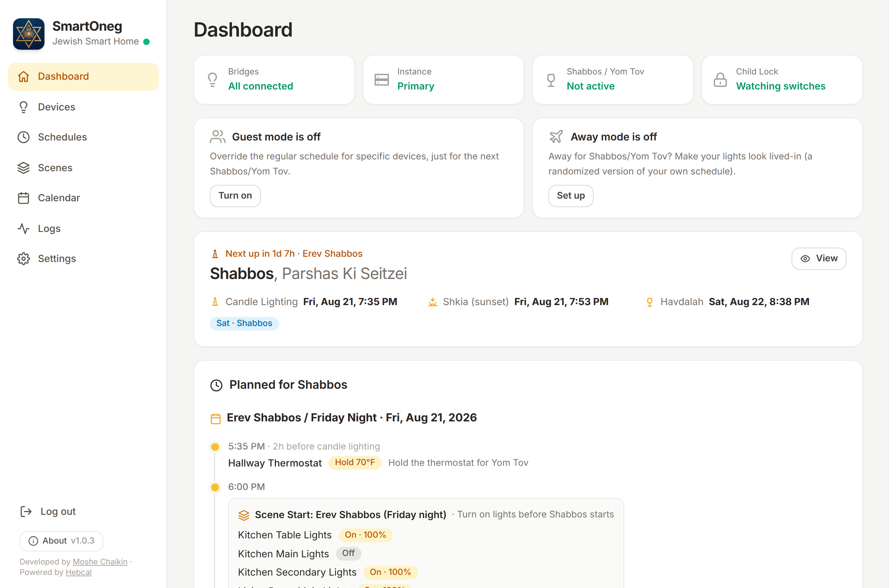The width and height of the screenshot is (889, 588).
Task: Click the Havdalah cup icon
Action: pos(650,302)
